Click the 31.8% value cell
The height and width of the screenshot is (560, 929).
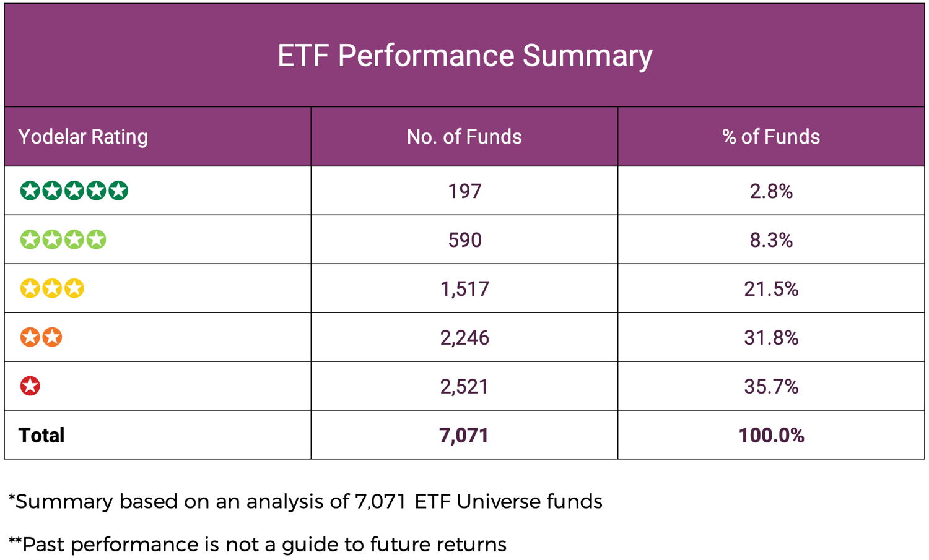771,338
